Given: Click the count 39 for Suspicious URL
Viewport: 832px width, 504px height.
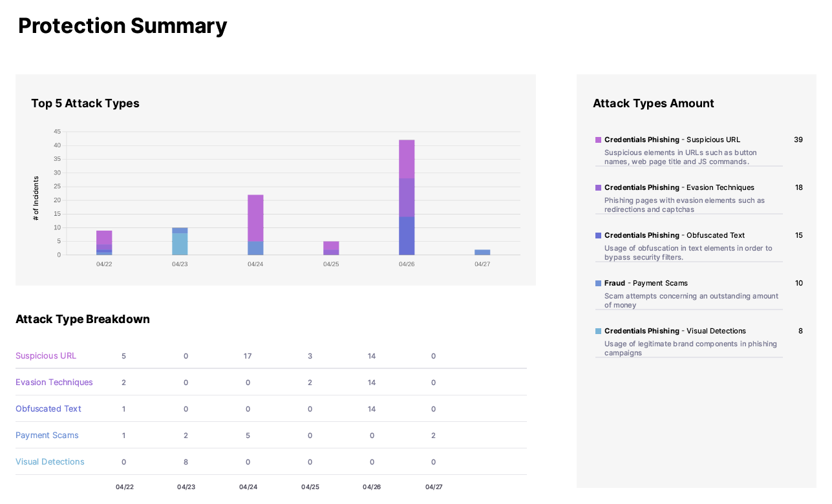Looking at the screenshot, I should (x=798, y=140).
